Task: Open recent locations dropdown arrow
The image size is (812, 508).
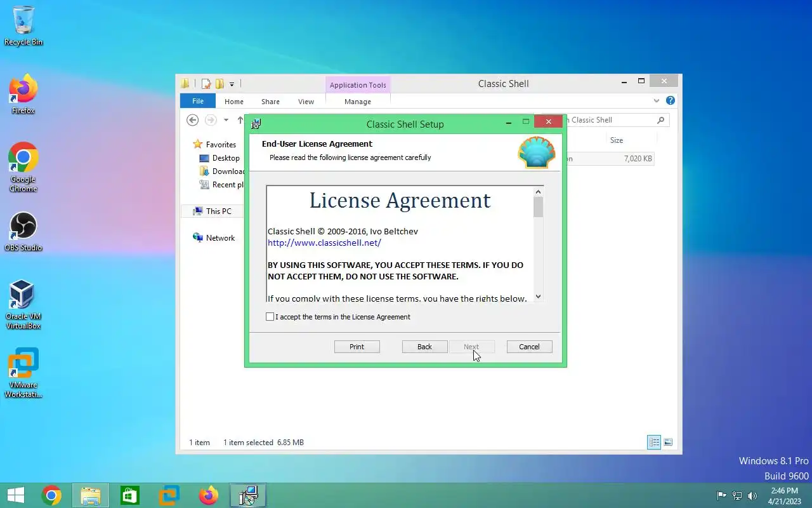Action: [226, 120]
